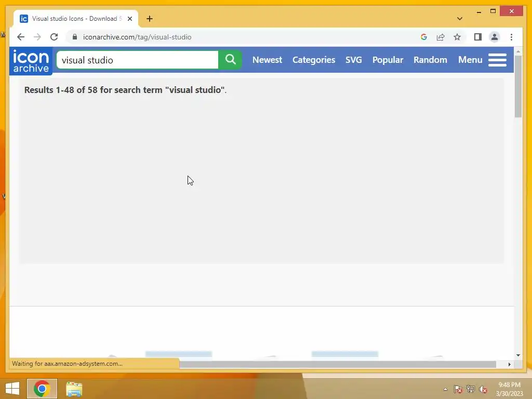The height and width of the screenshot is (399, 532).
Task: Click the green search magnifier button
Action: pos(230,60)
